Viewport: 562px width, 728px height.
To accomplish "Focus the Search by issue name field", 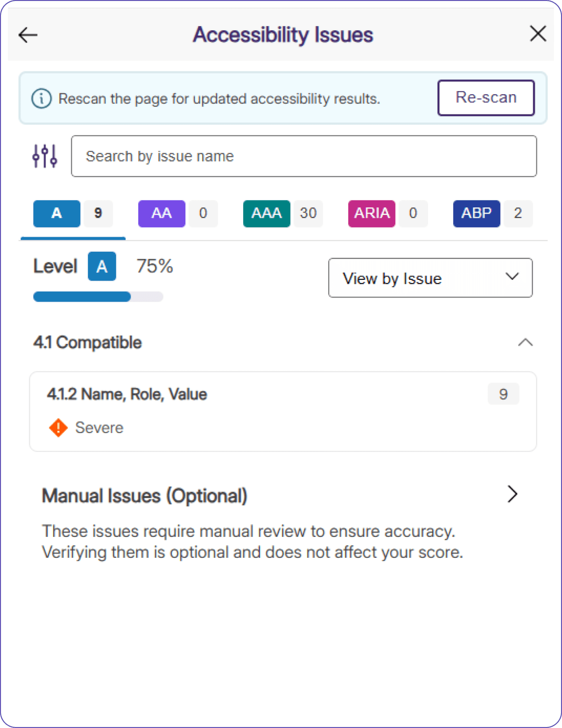I will pyautogui.click(x=304, y=156).
